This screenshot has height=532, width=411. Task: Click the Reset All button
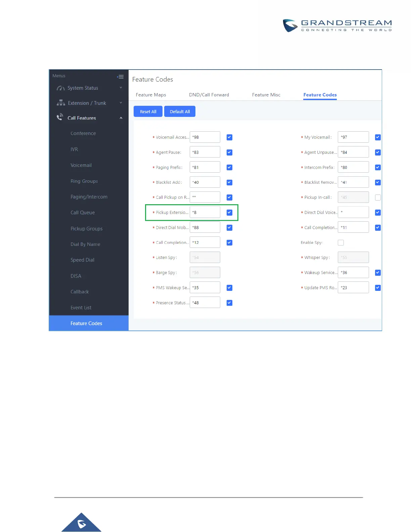click(148, 112)
